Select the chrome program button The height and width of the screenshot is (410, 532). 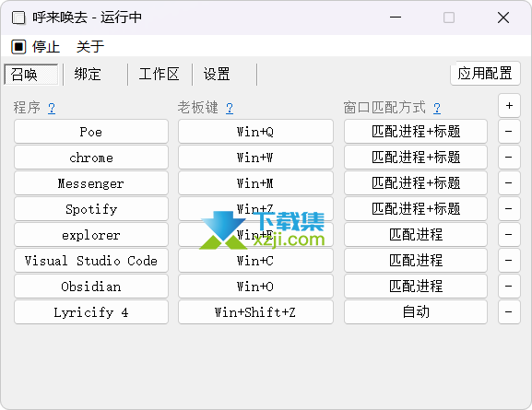pos(91,157)
